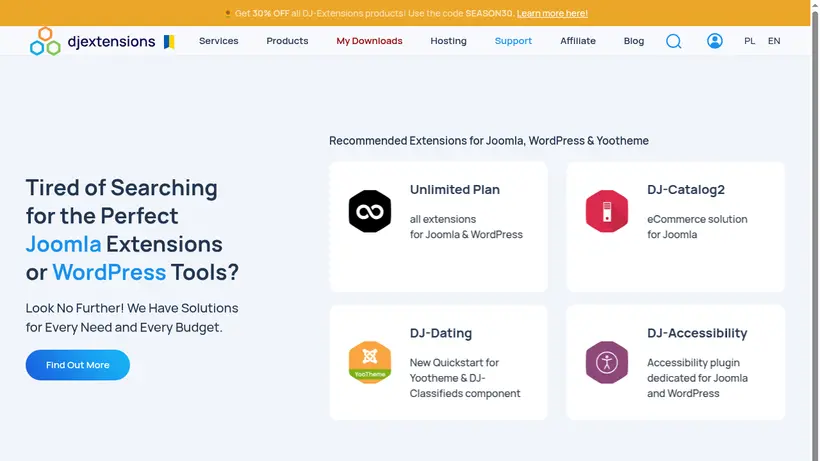Click 'all extensions for Joomla & WordPress' text
This screenshot has height=461, width=820.
[x=466, y=227]
